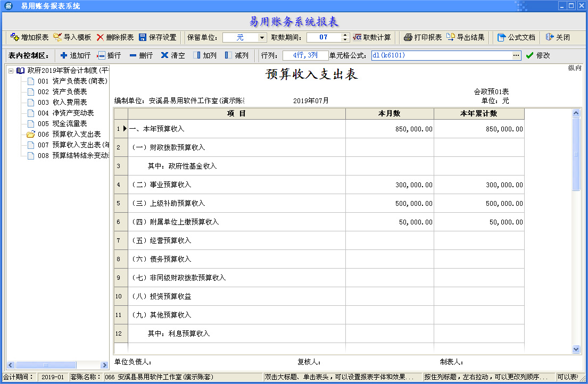Click the 关闭 (close) toolbar icon
This screenshot has width=588, height=384.
(x=549, y=37)
